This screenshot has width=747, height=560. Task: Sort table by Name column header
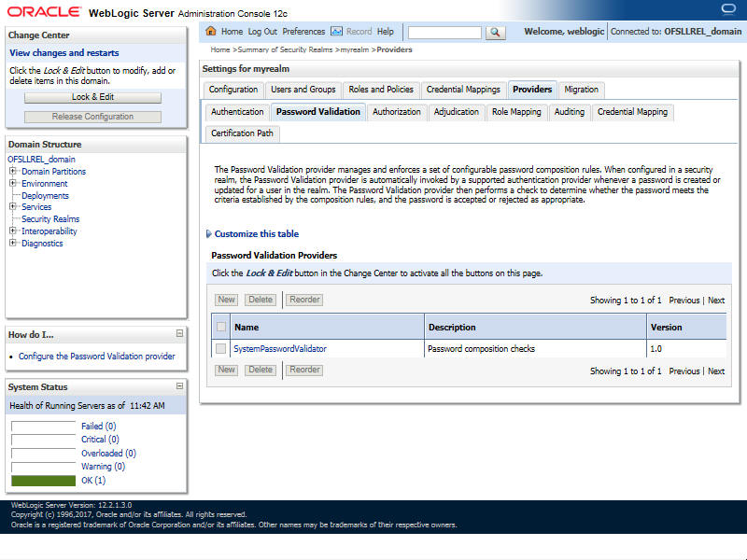pos(247,328)
